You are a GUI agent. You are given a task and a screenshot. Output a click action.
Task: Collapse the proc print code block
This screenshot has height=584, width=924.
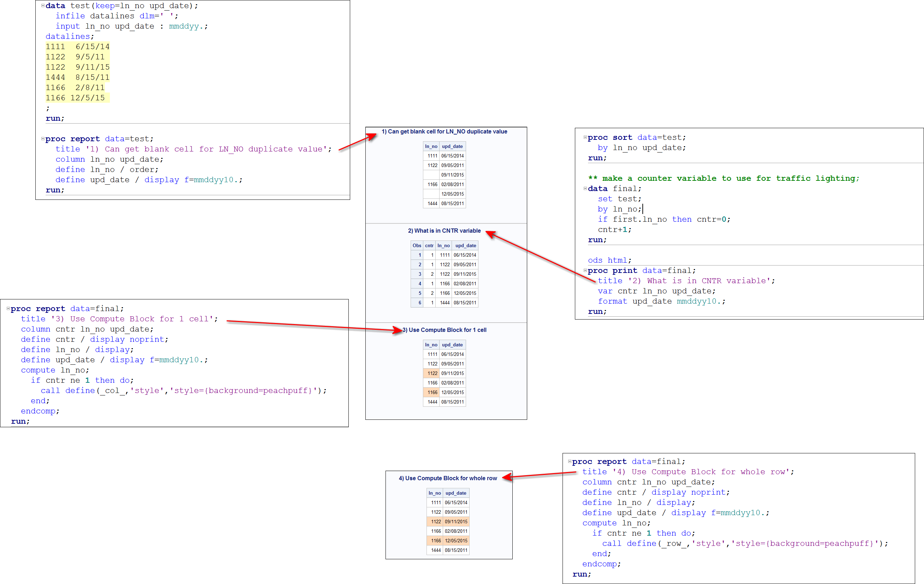[585, 270]
